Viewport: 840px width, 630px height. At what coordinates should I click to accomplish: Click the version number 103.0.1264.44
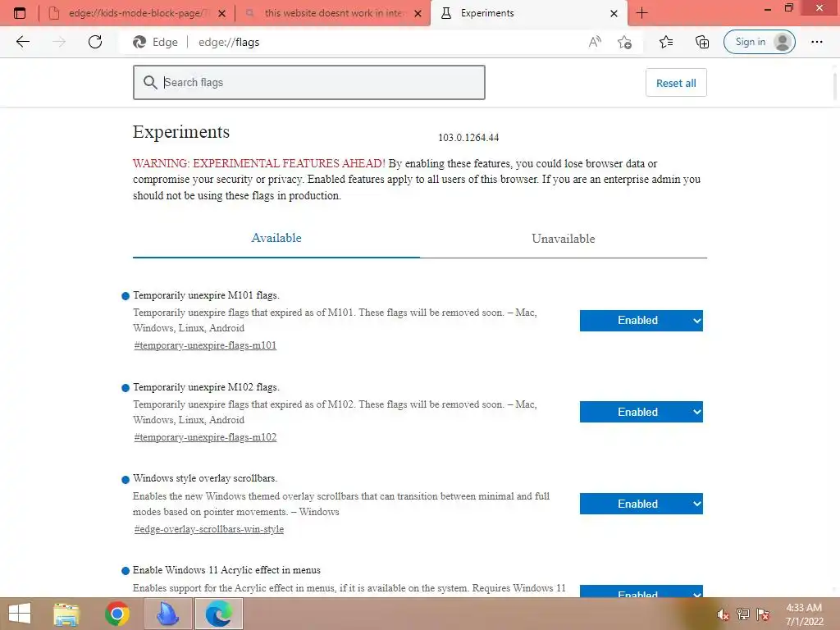tap(468, 138)
